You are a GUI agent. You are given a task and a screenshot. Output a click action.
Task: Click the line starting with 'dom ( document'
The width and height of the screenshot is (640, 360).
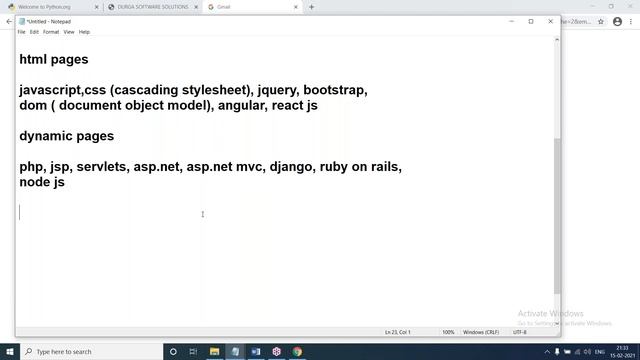click(x=169, y=105)
